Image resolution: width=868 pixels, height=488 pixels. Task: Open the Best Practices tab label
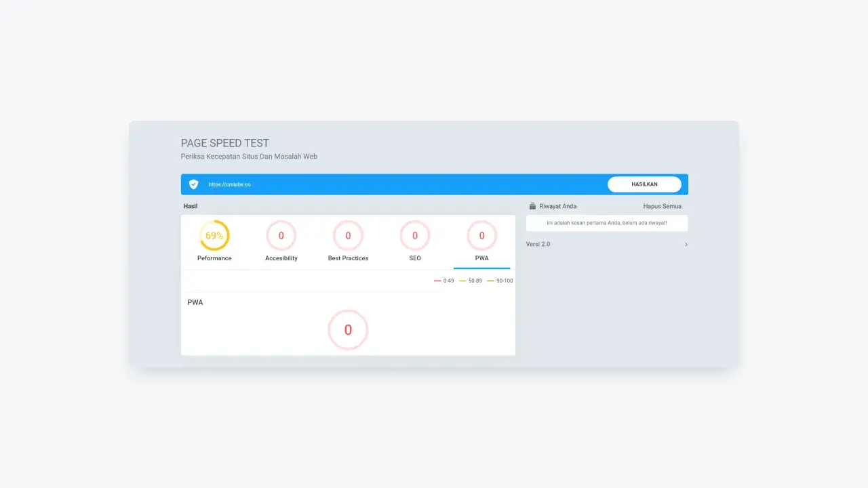pyautogui.click(x=348, y=258)
